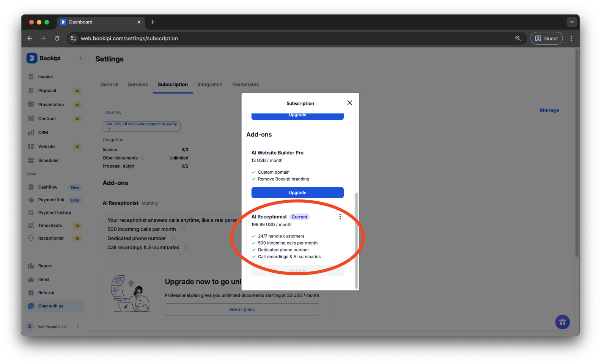The width and height of the screenshot is (601, 364).
Task: Click '24/7 handle customers' feature text
Action: click(x=281, y=236)
